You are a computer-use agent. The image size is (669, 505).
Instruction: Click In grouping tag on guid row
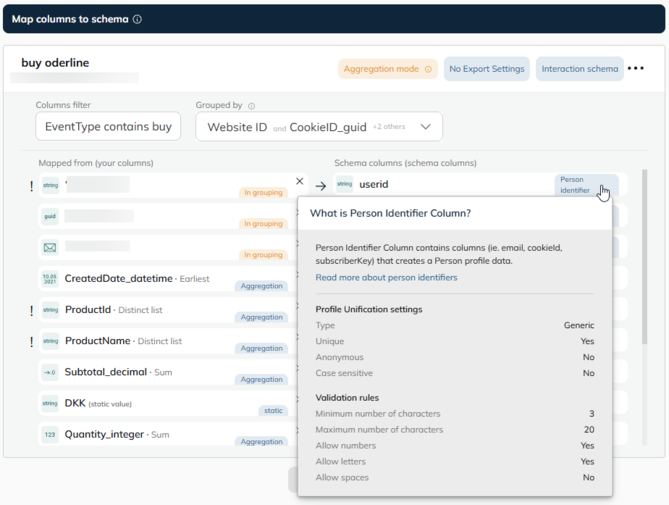263,223
